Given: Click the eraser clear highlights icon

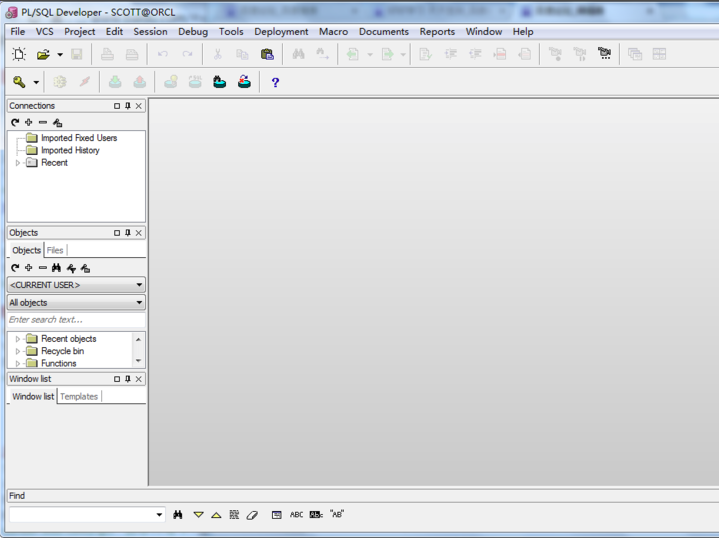Looking at the screenshot, I should point(252,515).
